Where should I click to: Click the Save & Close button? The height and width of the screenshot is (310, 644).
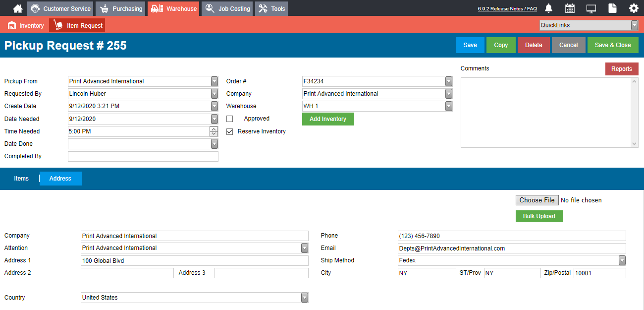(613, 45)
